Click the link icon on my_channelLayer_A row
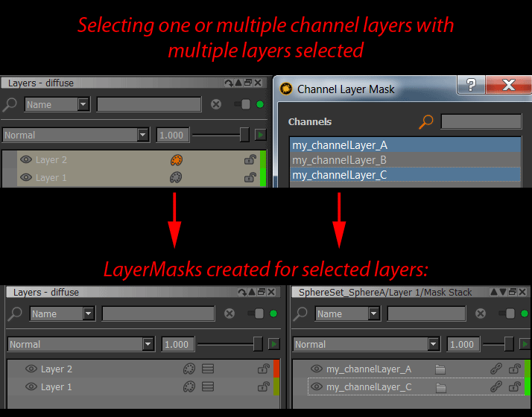The height and width of the screenshot is (417, 532). (x=495, y=369)
